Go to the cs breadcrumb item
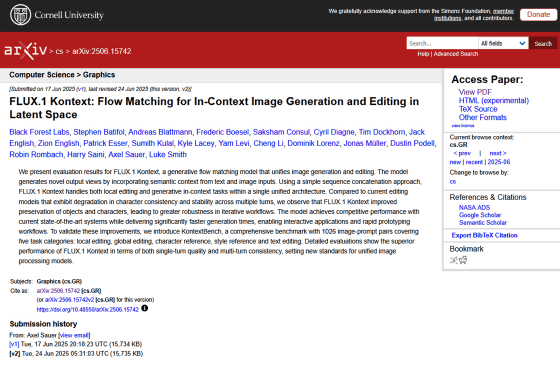 (x=59, y=51)
